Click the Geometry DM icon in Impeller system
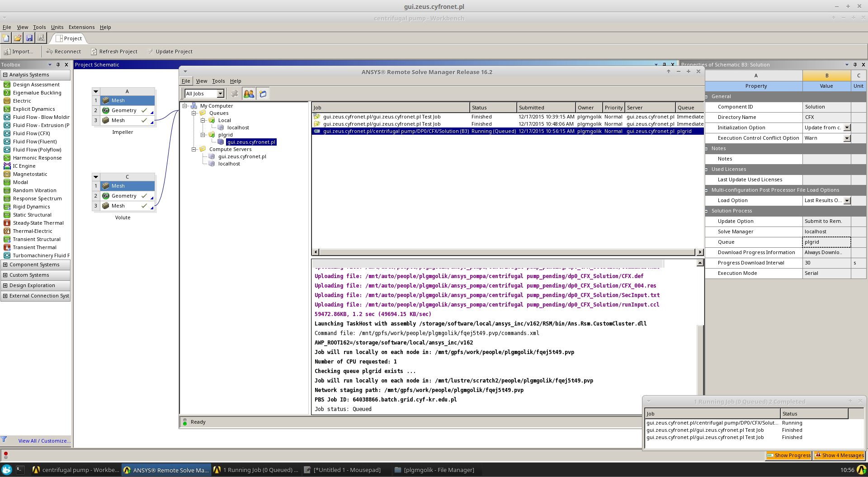 click(106, 110)
